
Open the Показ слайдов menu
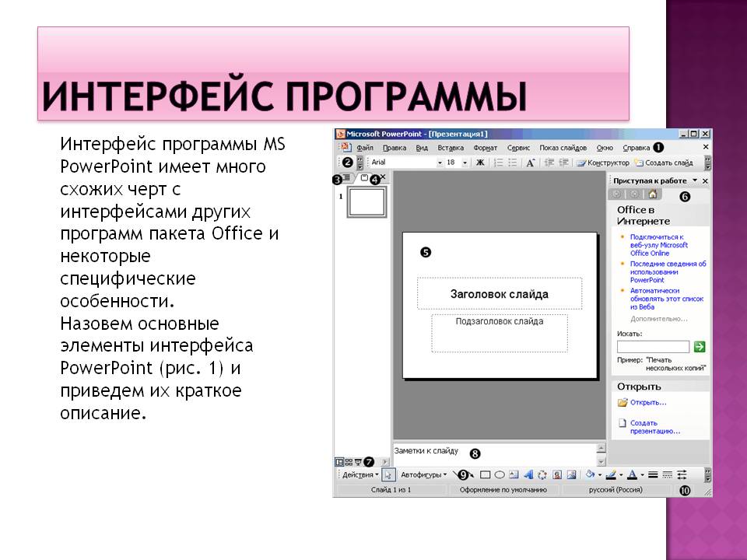coord(563,147)
